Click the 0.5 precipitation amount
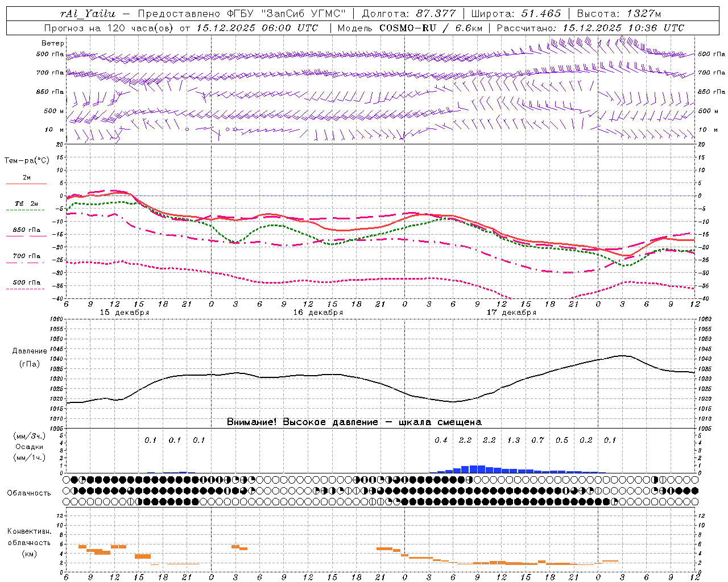Image resolution: width=728 pixels, height=582 pixels. [x=562, y=440]
